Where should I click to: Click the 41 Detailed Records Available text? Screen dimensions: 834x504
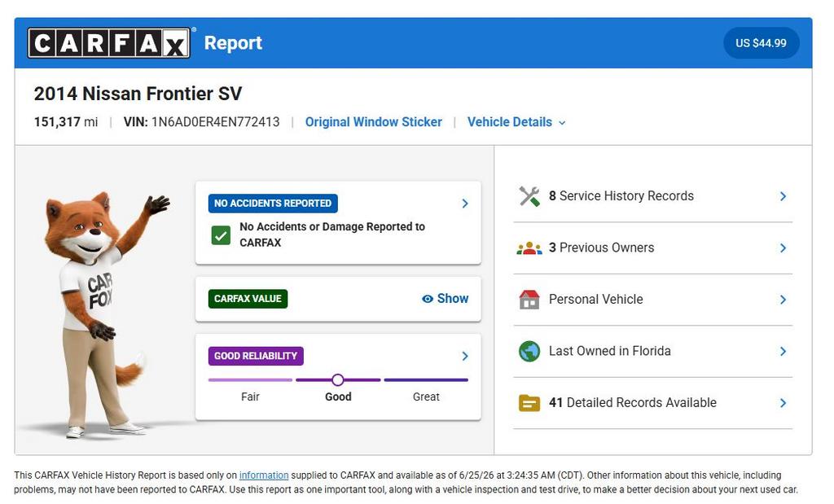click(x=632, y=403)
